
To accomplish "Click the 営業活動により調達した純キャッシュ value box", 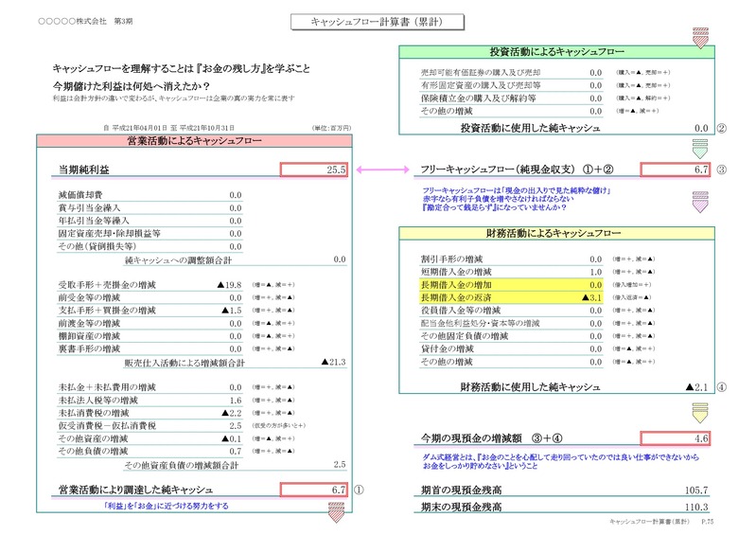I will click(314, 490).
